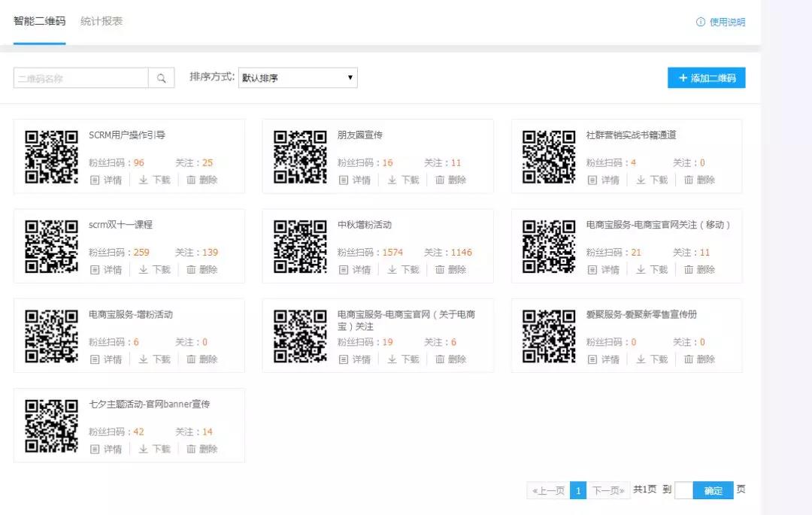Open 详情 for 七夕主题活动 card
812x515 pixels.
click(106, 449)
